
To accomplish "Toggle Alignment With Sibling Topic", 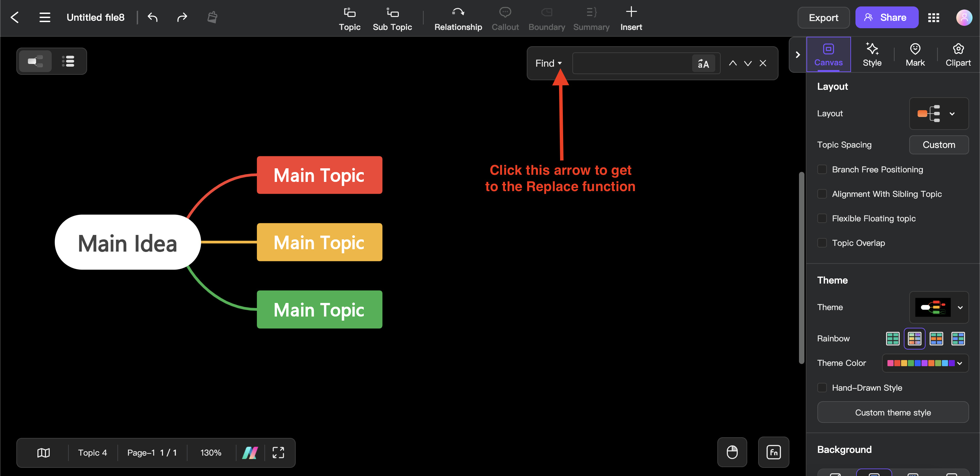I will pyautogui.click(x=822, y=194).
